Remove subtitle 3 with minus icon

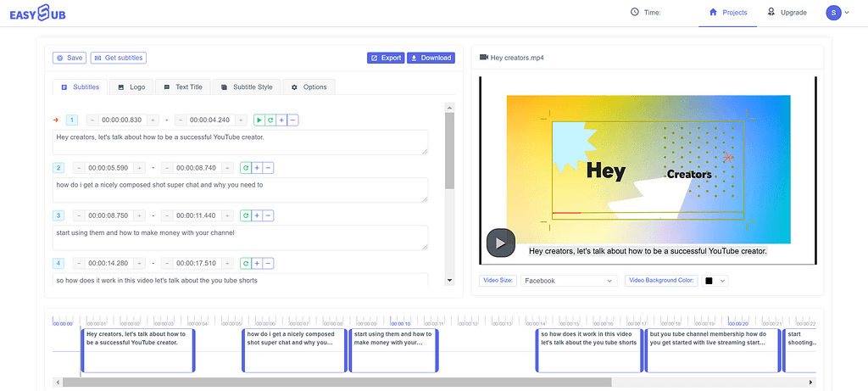coord(268,215)
